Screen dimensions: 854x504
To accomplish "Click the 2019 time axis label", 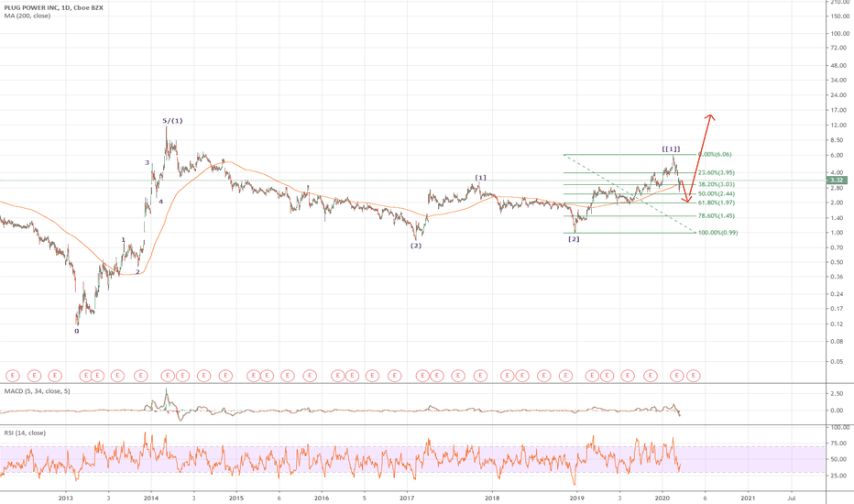I will pos(576,498).
